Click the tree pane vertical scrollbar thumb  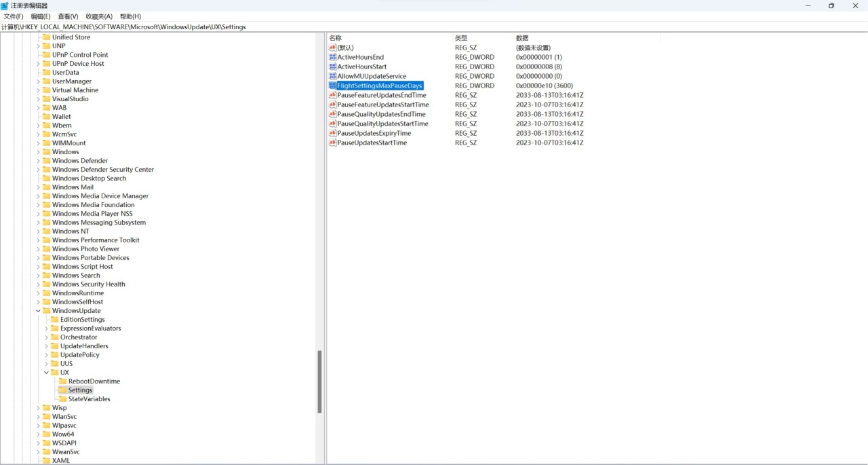(319, 382)
